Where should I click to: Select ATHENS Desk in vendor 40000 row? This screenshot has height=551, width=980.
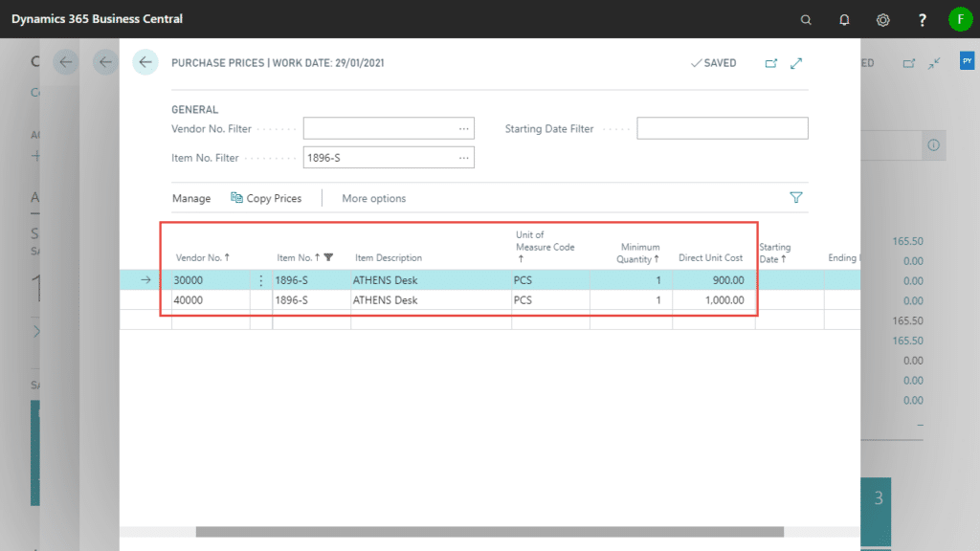431,300
